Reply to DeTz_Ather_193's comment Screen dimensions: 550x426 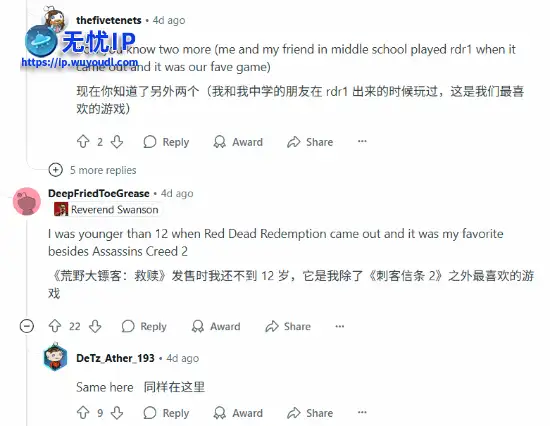[x=166, y=413]
